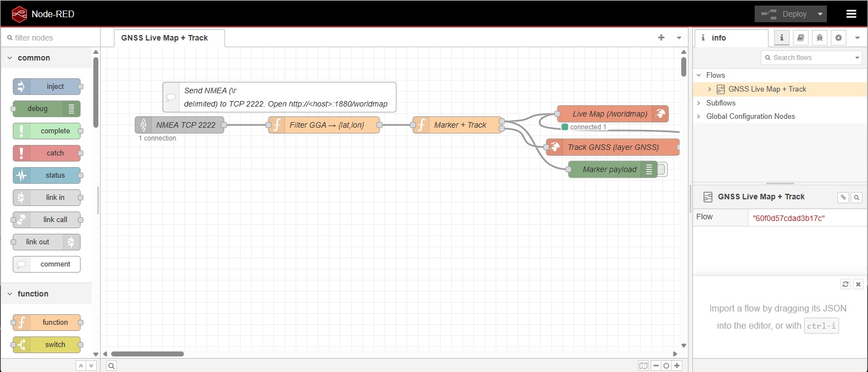Click the zoom in plus button
The height and width of the screenshot is (372, 868).
pyautogui.click(x=677, y=365)
